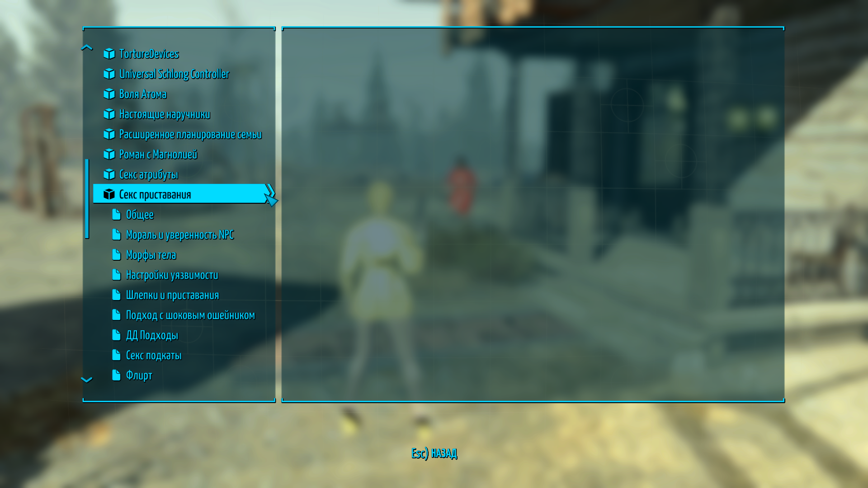The image size is (868, 488).
Task: Click the Секс атрибуты mod icon
Action: [110, 174]
